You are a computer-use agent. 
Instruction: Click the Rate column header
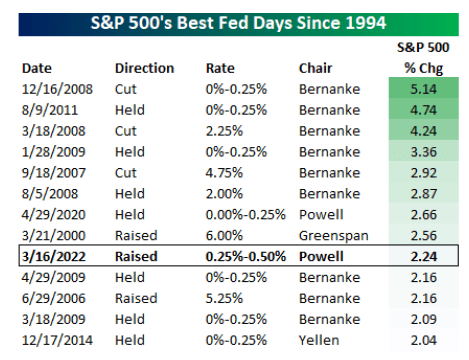point(220,68)
